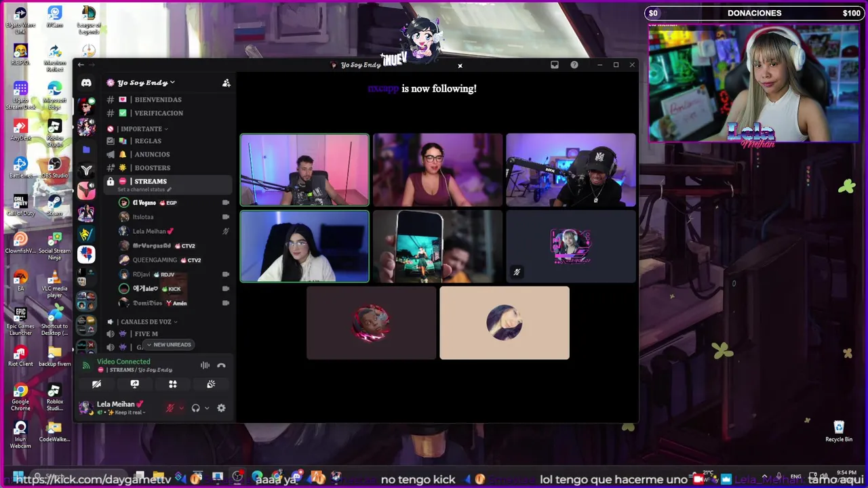This screenshot has height=488, width=868.
Task: Share your screen in voice panel
Action: pyautogui.click(x=134, y=384)
